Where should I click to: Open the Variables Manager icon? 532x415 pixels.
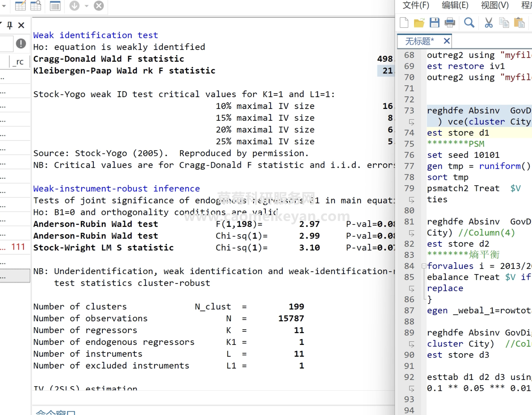(55, 6)
